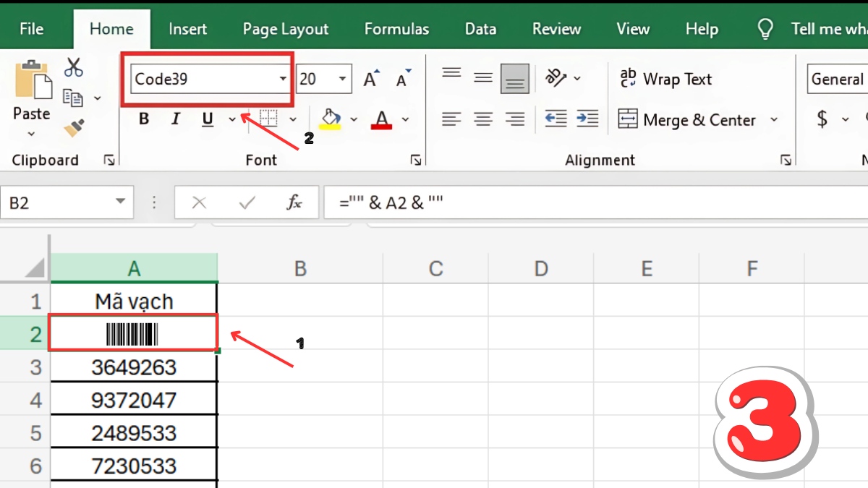868x488 pixels.
Task: Select column A header
Action: pos(134,269)
